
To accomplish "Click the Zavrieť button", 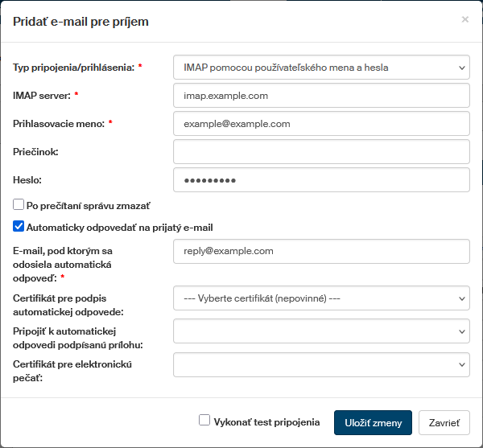I will pos(444,422).
